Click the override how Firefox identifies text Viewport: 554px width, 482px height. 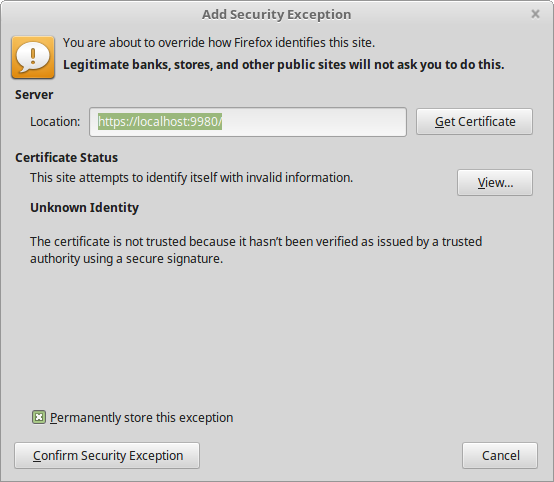tap(219, 43)
